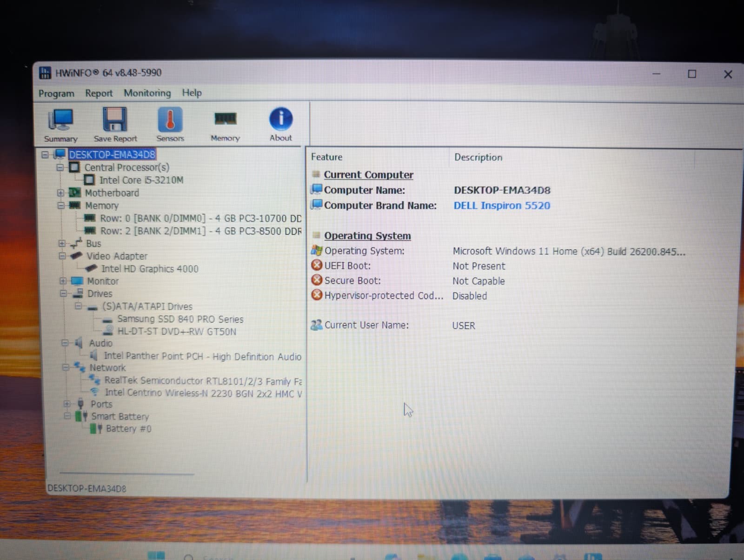744x560 pixels.
Task: Expand the Ports node
Action: pos(67,404)
